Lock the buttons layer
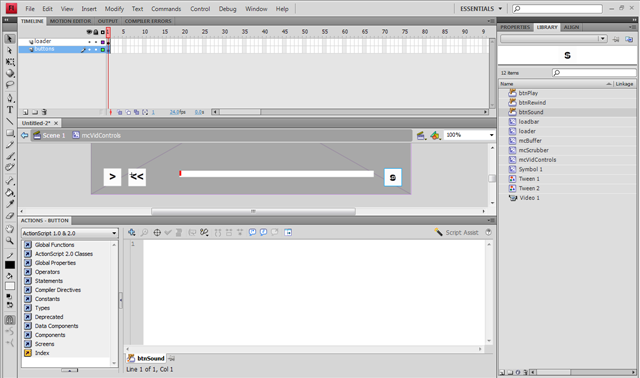Image resolution: width=640 pixels, height=378 pixels. 96,49
